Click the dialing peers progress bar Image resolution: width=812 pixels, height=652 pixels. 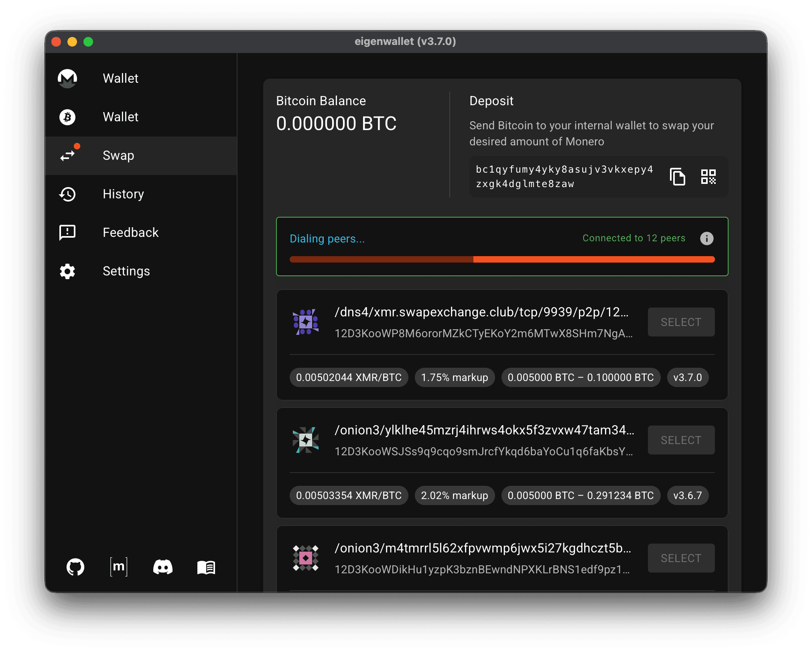(502, 259)
